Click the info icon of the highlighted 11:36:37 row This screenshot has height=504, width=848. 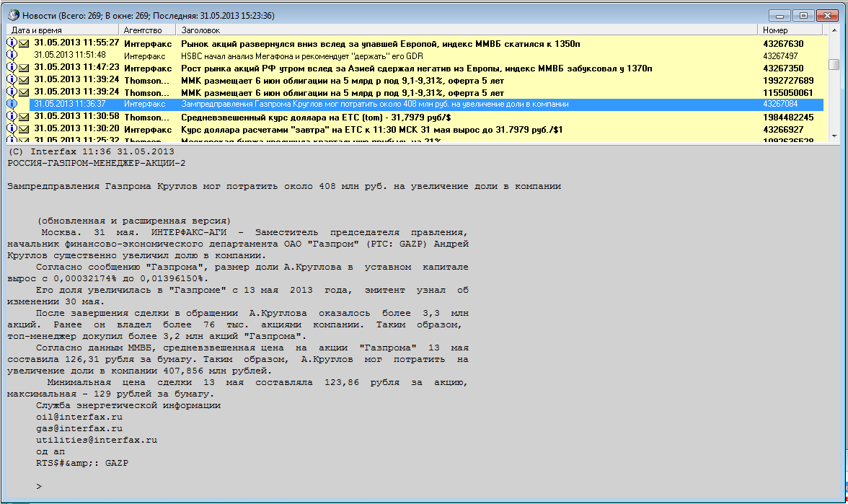pos(12,104)
